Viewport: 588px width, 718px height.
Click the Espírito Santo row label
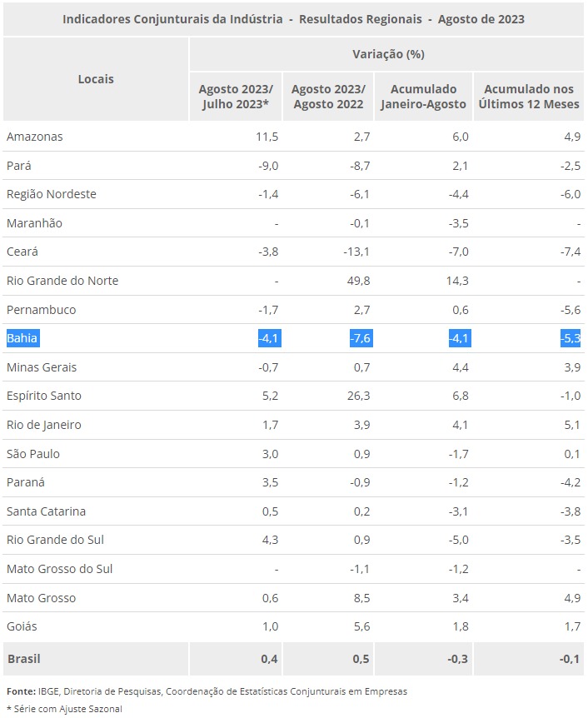point(44,396)
